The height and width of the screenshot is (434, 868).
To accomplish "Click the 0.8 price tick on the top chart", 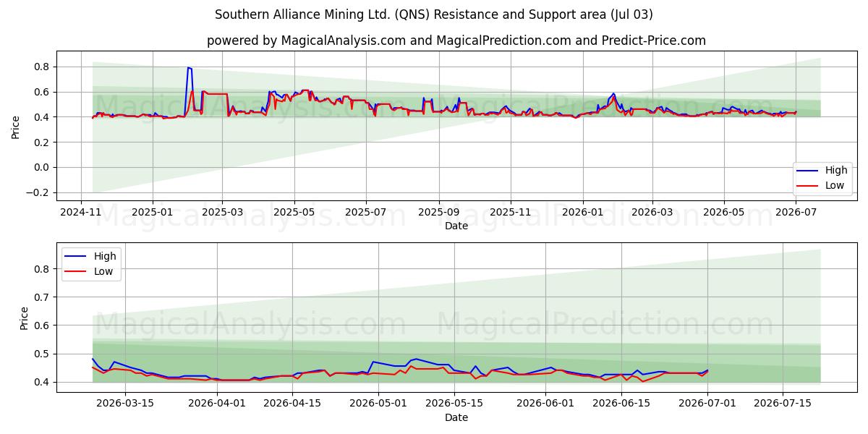I will 43,67.
